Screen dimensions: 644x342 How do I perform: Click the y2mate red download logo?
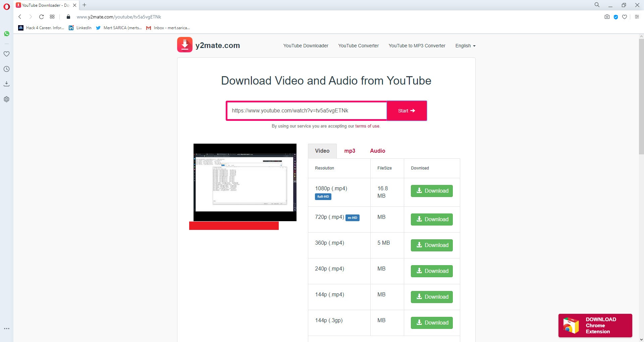pos(185,45)
